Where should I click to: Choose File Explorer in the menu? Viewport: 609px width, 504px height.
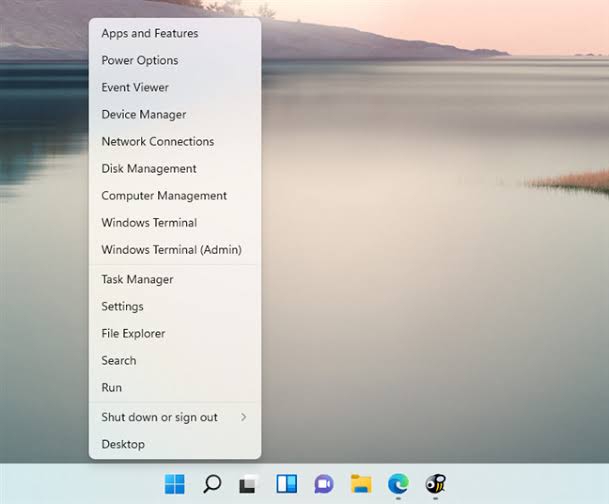[175, 333]
